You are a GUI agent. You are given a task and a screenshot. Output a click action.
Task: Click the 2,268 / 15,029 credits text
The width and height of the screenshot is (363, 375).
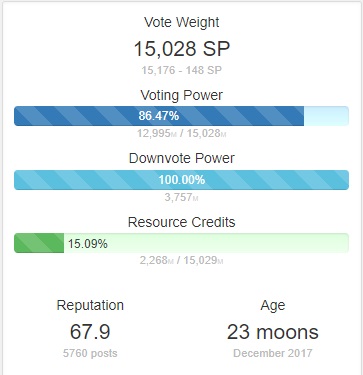click(182, 260)
